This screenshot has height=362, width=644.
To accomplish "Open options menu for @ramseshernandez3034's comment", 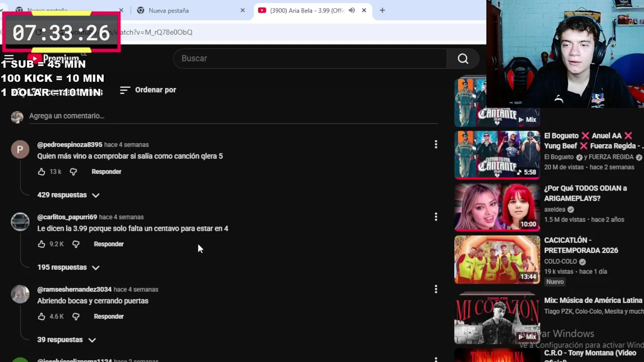I will coord(436,290).
